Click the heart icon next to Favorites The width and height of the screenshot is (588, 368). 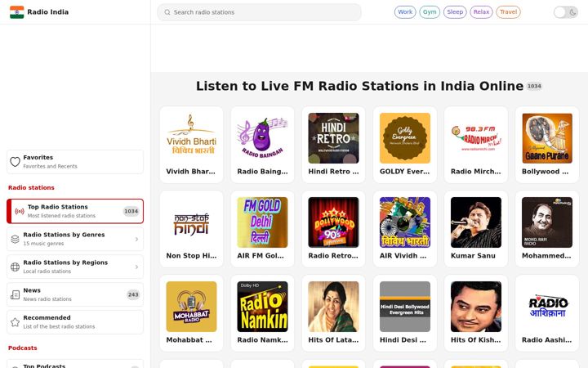tap(15, 162)
